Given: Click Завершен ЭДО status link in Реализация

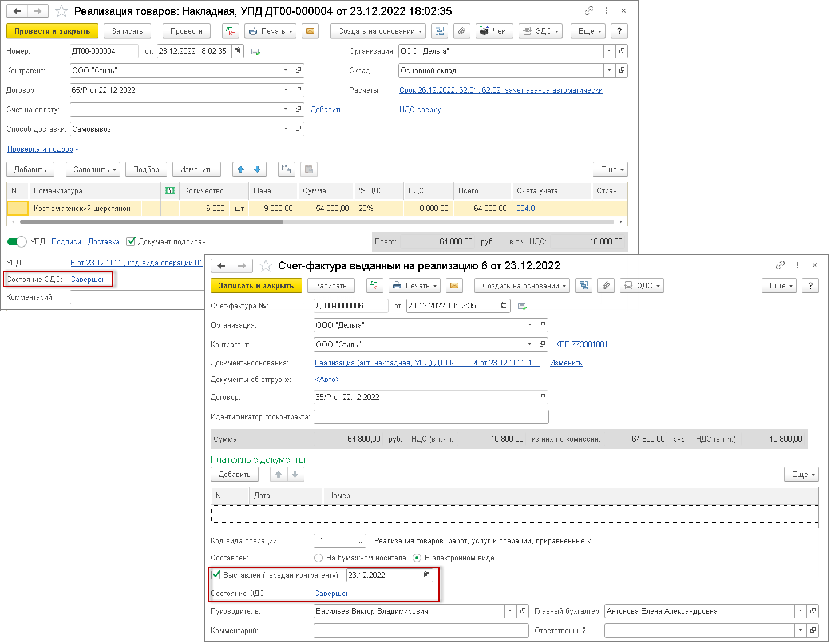Looking at the screenshot, I should pos(88,279).
